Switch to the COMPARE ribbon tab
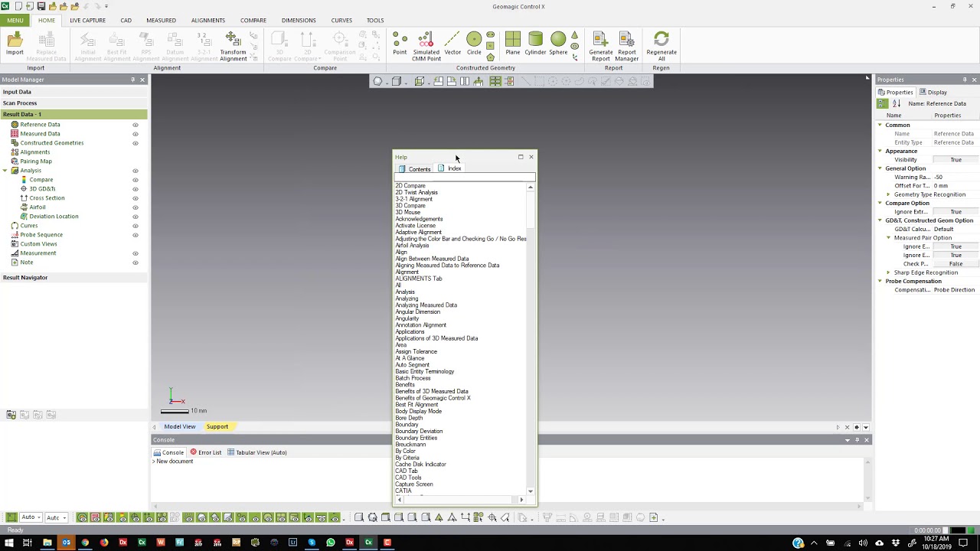This screenshot has width=980, height=551. pyautogui.click(x=253, y=20)
